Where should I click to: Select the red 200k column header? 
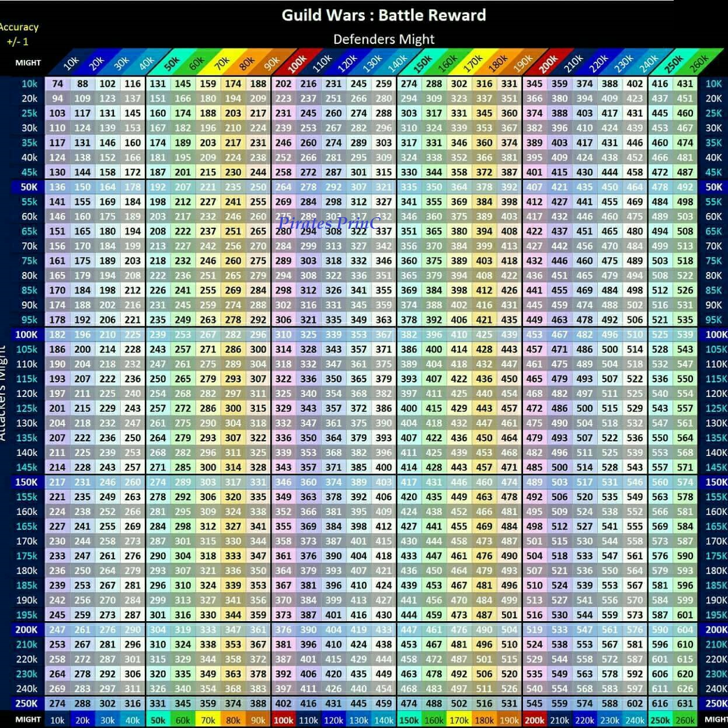[x=548, y=60]
